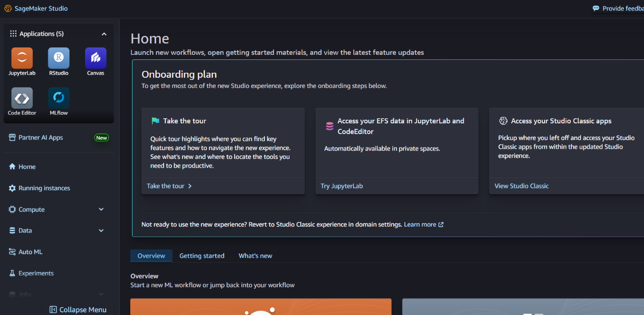Click the external link icon beside Learn more

[x=441, y=225]
